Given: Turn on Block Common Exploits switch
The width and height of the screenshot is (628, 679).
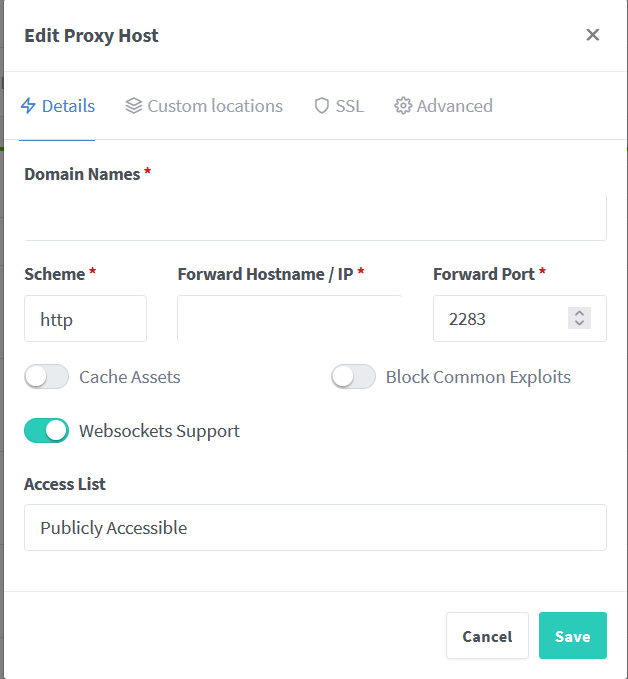Looking at the screenshot, I should click(x=353, y=377).
